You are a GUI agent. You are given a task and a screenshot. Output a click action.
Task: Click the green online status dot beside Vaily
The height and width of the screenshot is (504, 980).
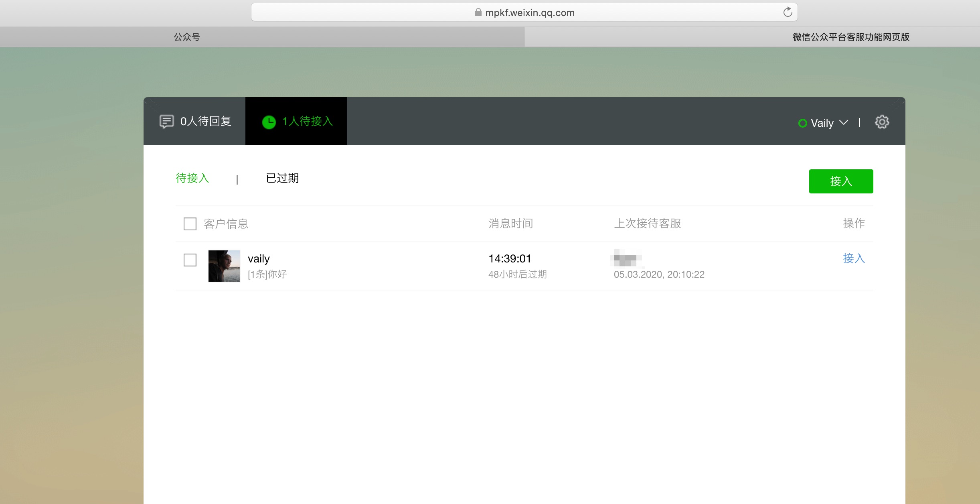pos(803,123)
